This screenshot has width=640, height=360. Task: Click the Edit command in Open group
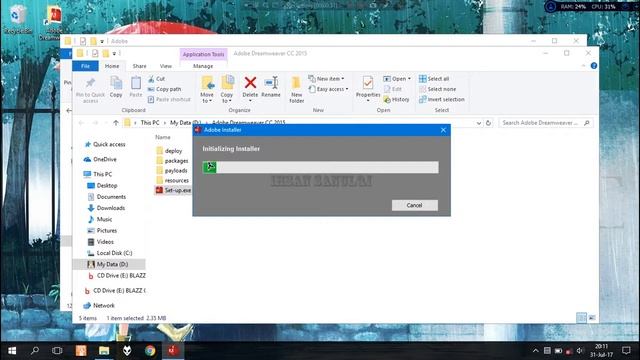[x=393, y=89]
